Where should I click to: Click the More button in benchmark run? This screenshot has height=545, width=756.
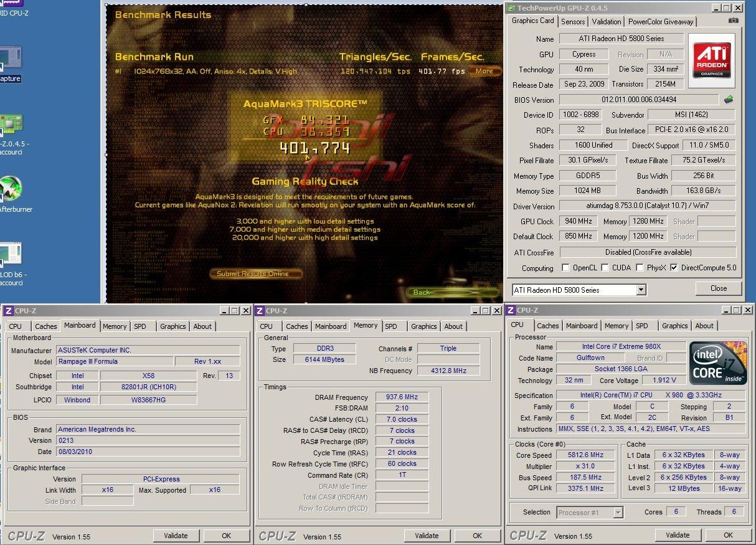coord(484,71)
